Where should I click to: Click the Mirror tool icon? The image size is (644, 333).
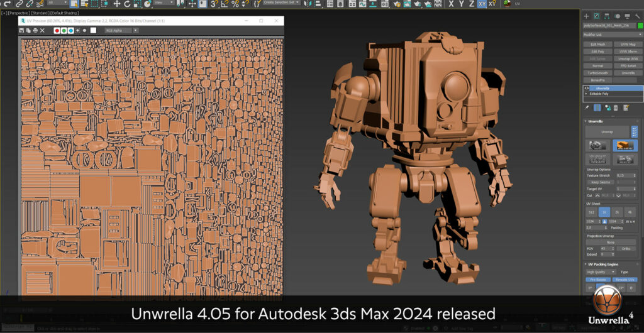[306, 4]
